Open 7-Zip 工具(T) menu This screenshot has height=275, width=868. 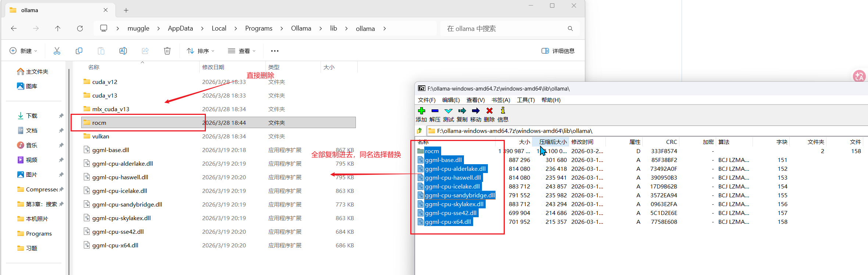(x=526, y=100)
